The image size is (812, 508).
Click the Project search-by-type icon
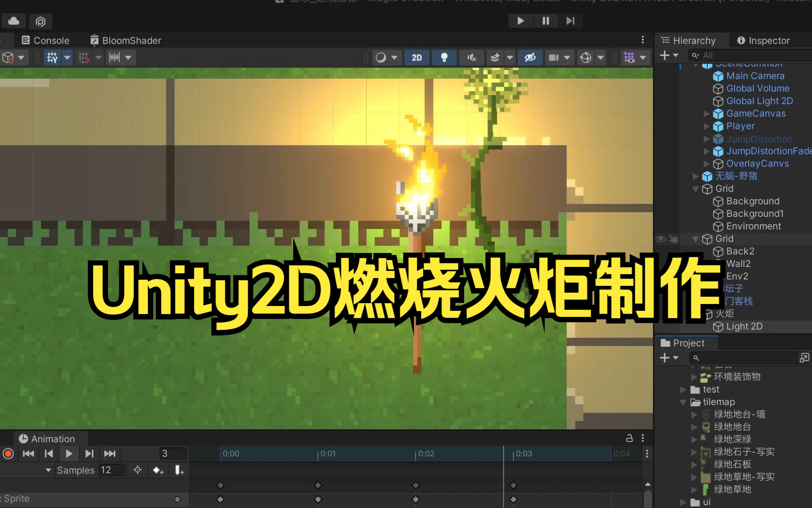pyautogui.click(x=804, y=358)
